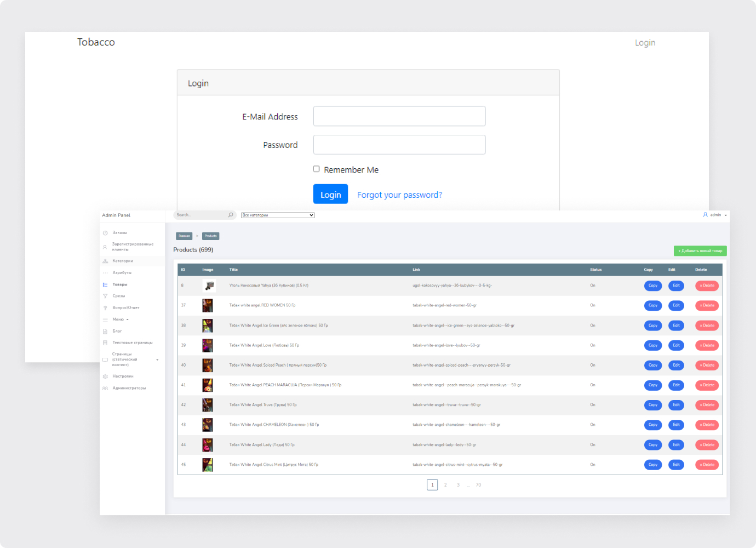756x548 pixels.
Task: Click the Products (699) heading
Action: coord(193,250)
